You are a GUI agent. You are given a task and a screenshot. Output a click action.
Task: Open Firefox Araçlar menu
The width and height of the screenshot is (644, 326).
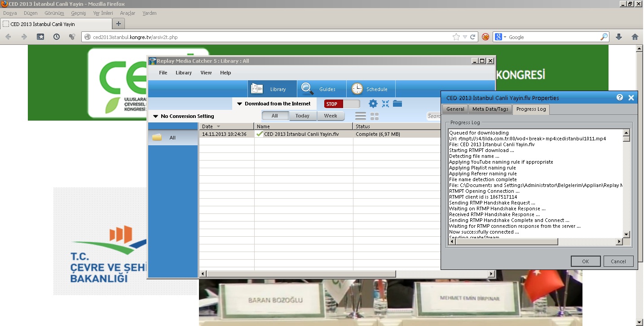pos(128,13)
